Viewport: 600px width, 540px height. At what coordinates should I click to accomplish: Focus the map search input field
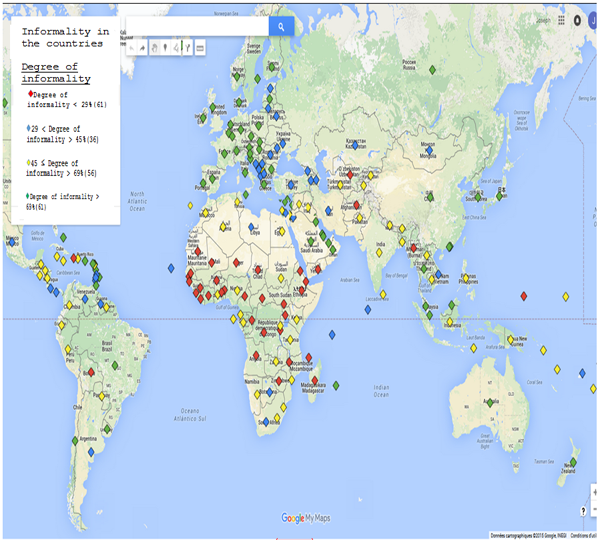tap(197, 26)
